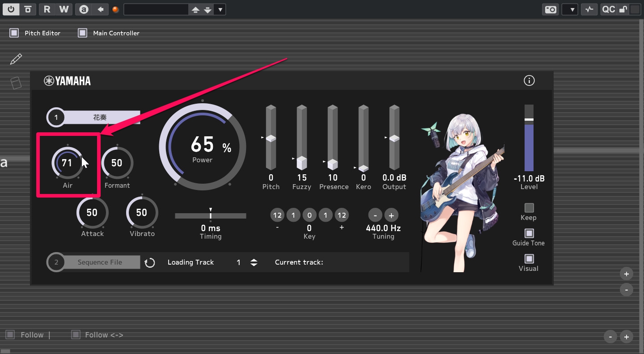Screen dimensions: 644x354
Task: Click the Kero fader handle
Action: 364,168
